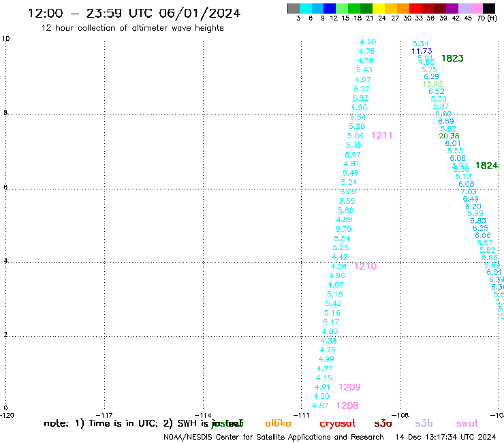Click the wave height value 5.24
The height and width of the screenshot is (443, 504).
coord(349,183)
